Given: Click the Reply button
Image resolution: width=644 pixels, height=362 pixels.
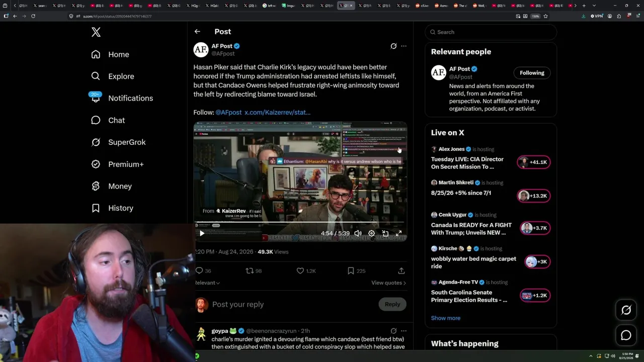Looking at the screenshot, I should tap(392, 304).
